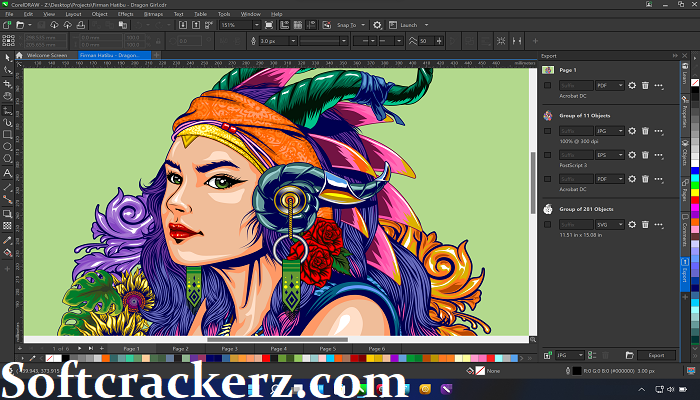Open export folder location icon
Viewport: 700px width, 400px height.
[x=629, y=355]
